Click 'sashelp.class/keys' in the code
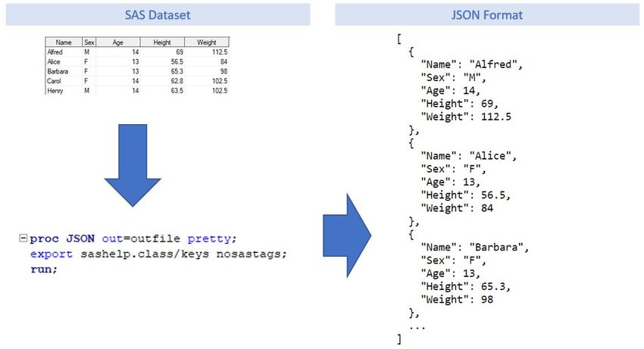The image size is (644, 349). [x=145, y=254]
